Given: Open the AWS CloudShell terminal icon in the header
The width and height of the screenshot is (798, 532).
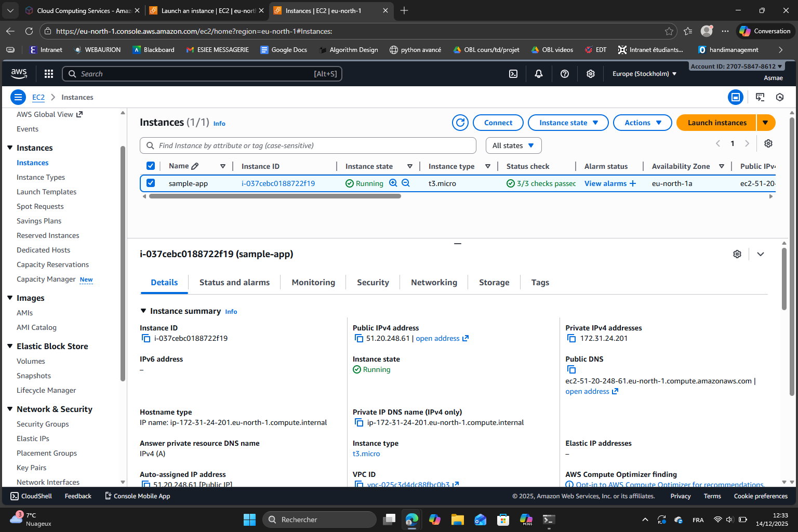Looking at the screenshot, I should (513, 74).
